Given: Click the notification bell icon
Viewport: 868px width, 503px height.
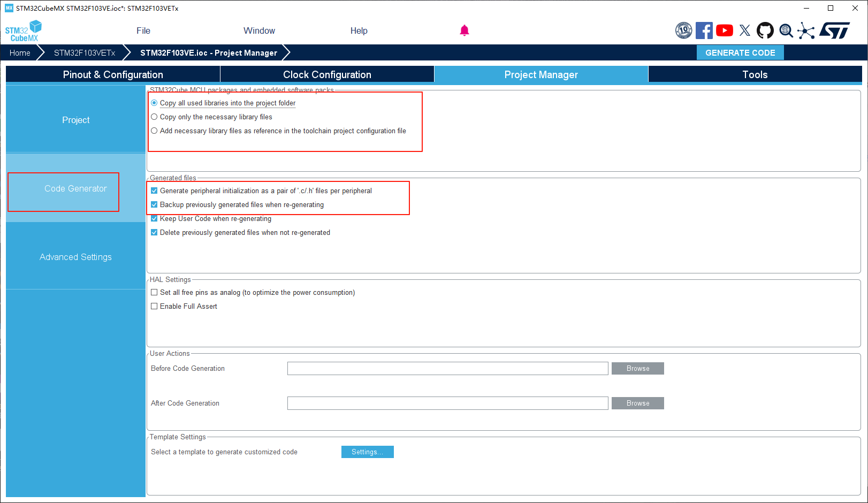Looking at the screenshot, I should [464, 31].
